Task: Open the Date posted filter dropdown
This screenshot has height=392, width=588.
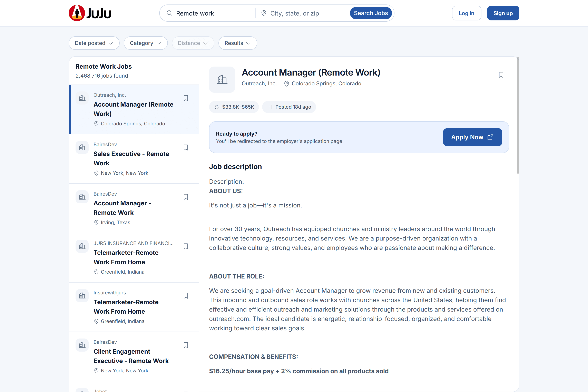Action: 94,43
